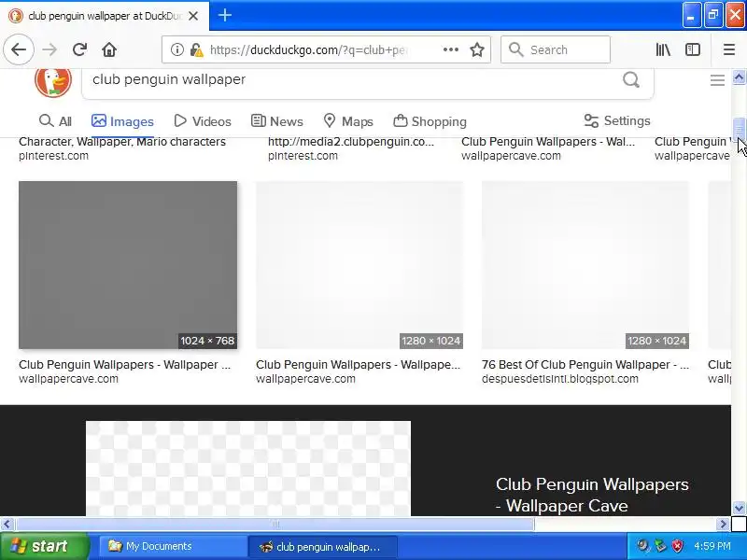Open the Maps results tab
Image resolution: width=747 pixels, height=560 pixels.
coord(347,121)
